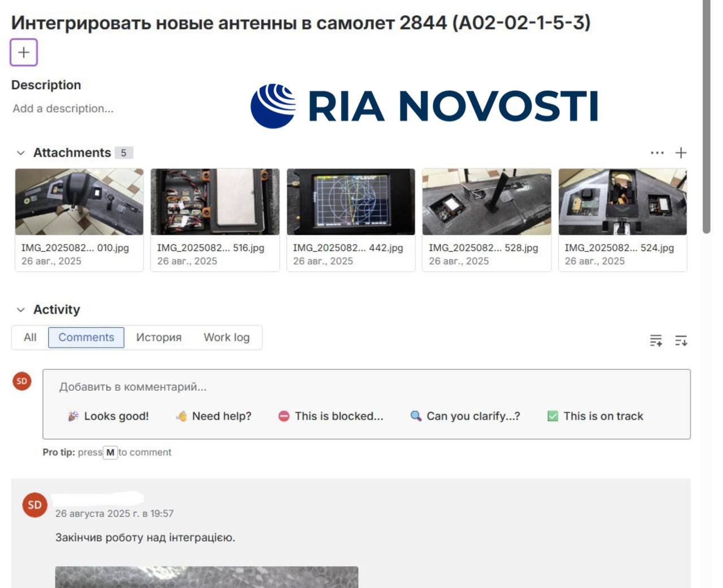Switch to the Work log tab
723x588 pixels.
[x=227, y=338]
